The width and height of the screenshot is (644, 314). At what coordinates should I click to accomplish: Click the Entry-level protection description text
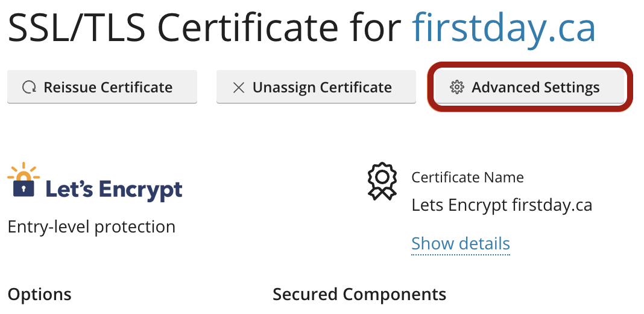click(92, 227)
